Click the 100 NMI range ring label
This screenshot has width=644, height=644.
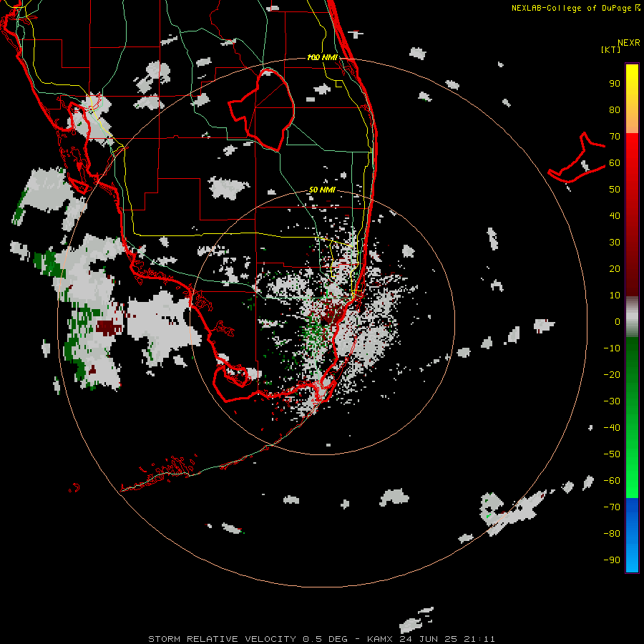(322, 57)
